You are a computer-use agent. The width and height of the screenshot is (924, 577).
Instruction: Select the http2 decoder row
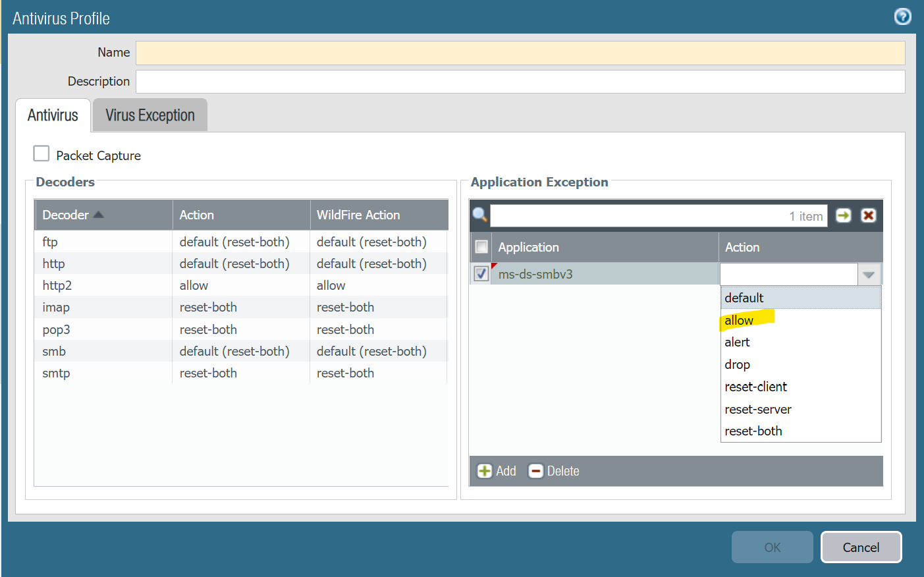pos(240,285)
